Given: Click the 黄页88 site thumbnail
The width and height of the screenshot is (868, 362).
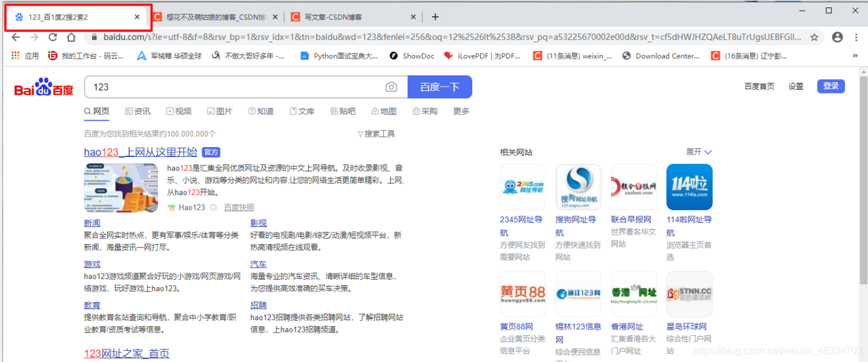Looking at the screenshot, I should coord(523,294).
